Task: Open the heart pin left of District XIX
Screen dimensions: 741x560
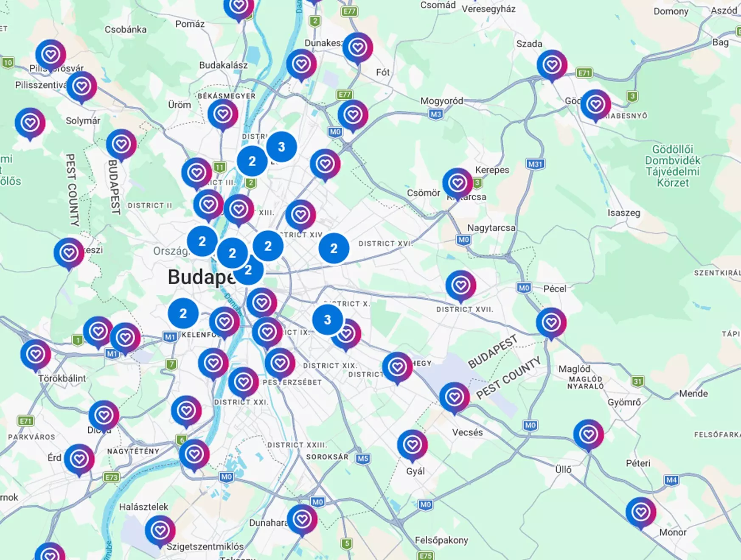Action: [x=280, y=364]
